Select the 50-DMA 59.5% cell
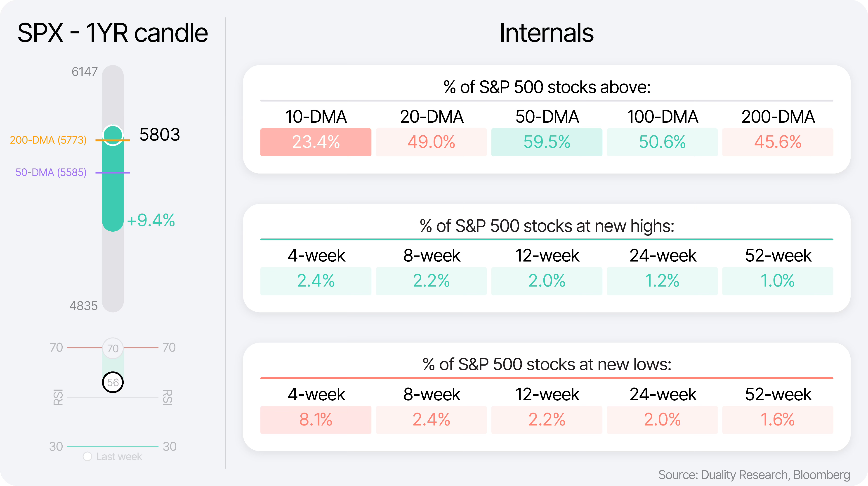 (x=547, y=142)
